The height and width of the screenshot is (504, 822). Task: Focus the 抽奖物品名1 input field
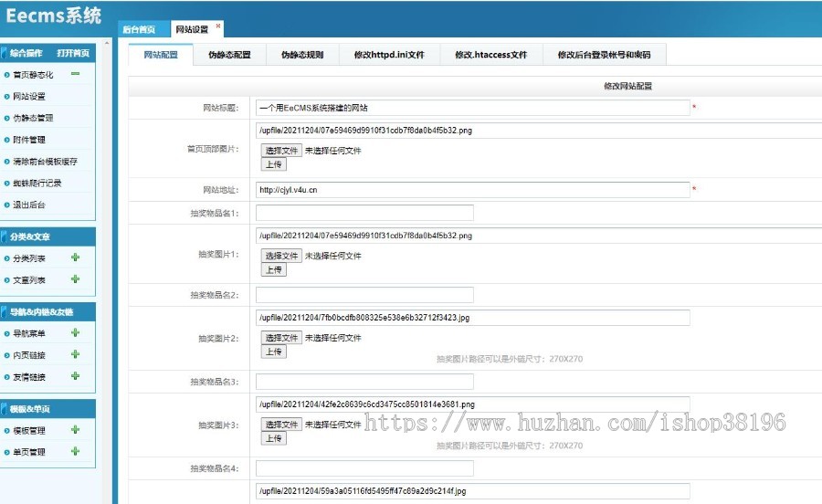pyautogui.click(x=364, y=213)
